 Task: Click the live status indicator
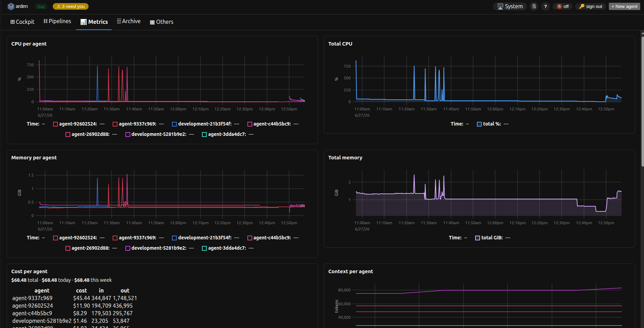point(41,7)
